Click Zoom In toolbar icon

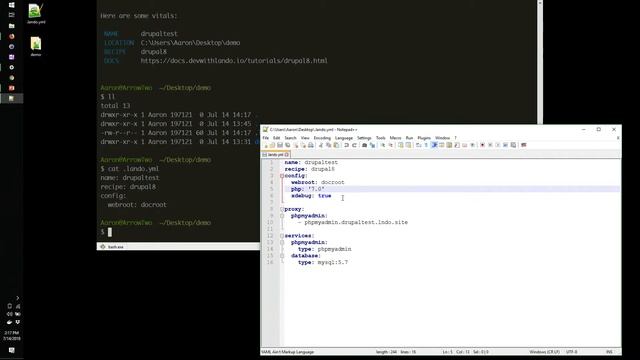[x=384, y=145]
